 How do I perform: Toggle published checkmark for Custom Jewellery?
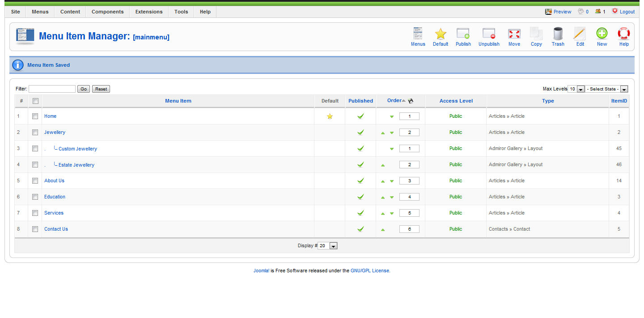(x=360, y=149)
